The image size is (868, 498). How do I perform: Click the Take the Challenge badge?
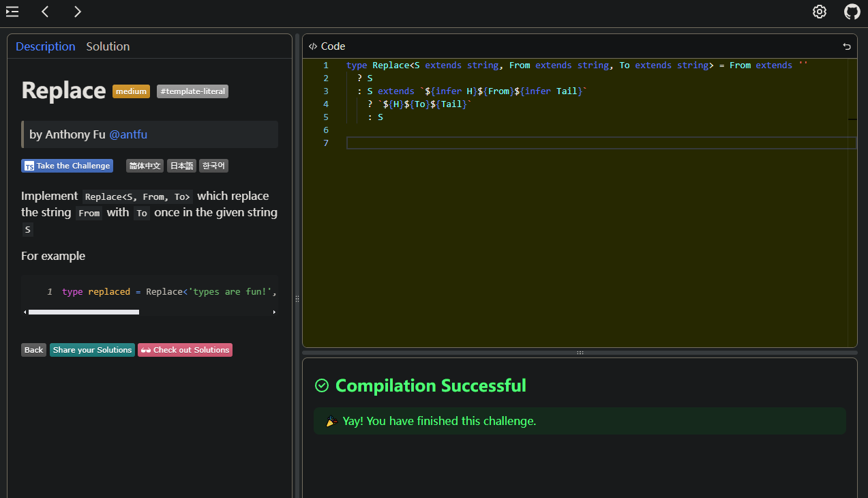tap(67, 166)
